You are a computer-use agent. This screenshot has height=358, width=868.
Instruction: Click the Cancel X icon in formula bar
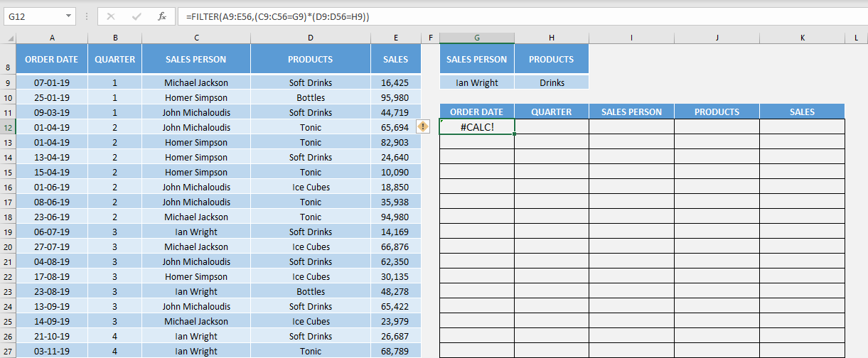coord(111,16)
